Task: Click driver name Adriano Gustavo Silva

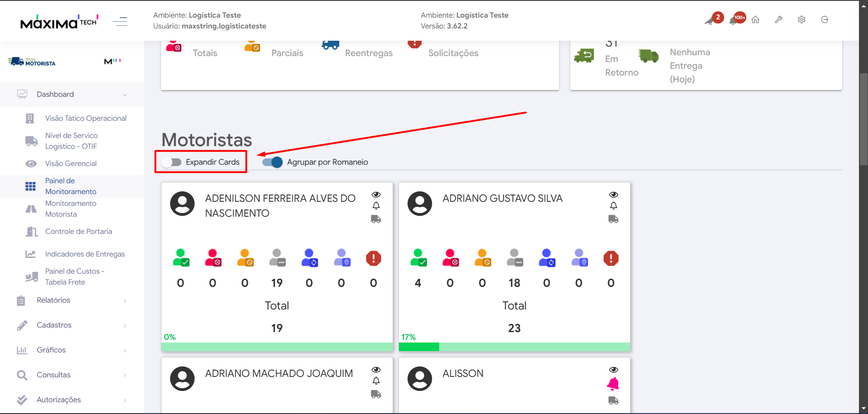Action: [503, 198]
